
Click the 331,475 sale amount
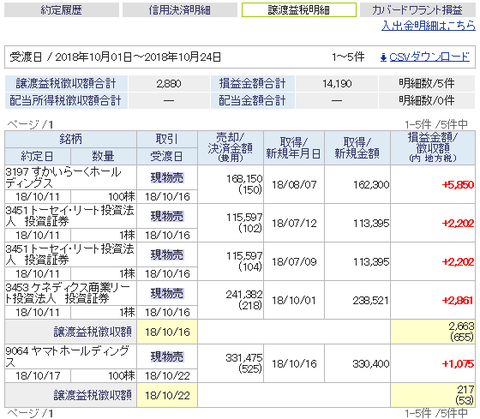(x=244, y=358)
